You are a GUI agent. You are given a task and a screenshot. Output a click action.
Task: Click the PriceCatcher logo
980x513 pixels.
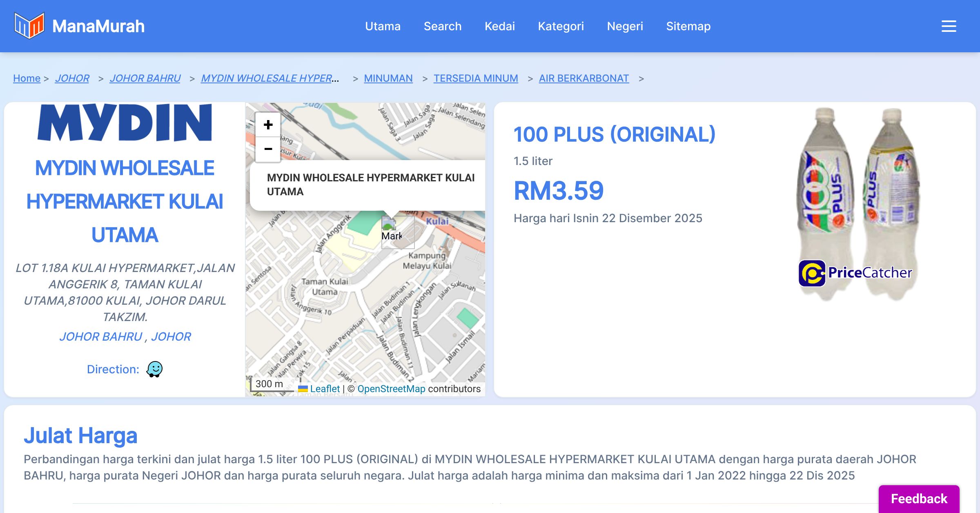point(855,273)
